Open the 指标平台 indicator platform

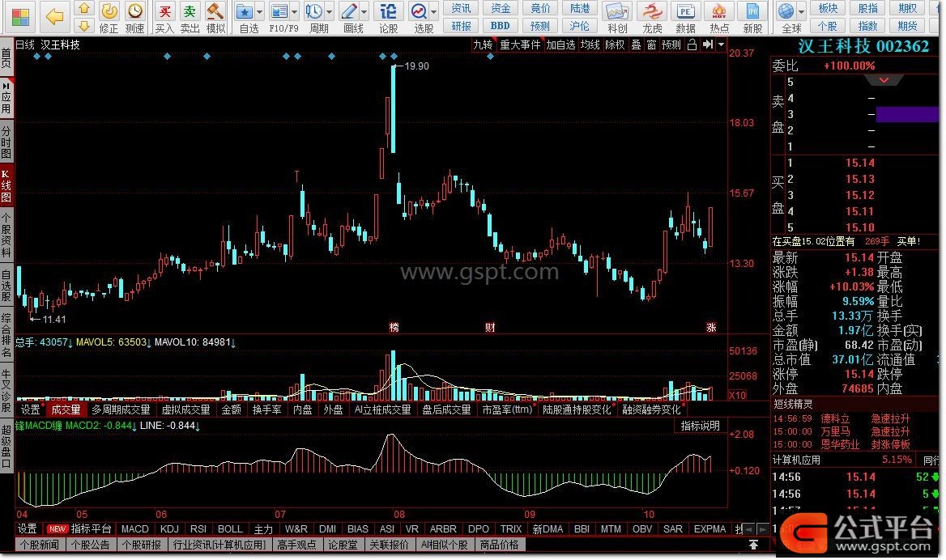91,529
